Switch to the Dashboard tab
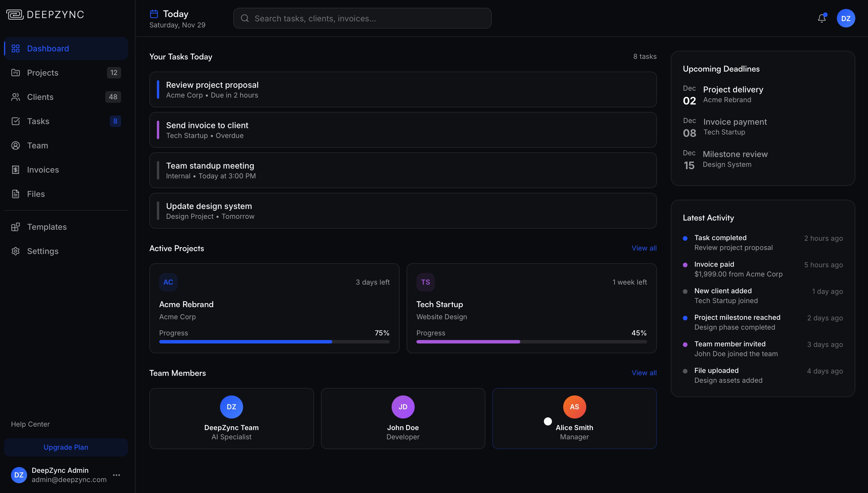This screenshot has height=493, width=868. pyautogui.click(x=48, y=48)
